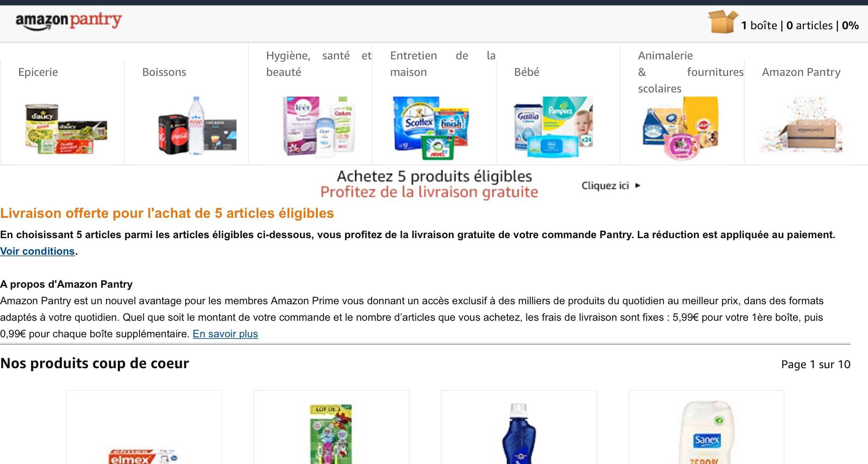Open the Animalerie & fournitures scolaires category
Image resolution: width=868 pixels, height=464 pixels.
click(691, 72)
